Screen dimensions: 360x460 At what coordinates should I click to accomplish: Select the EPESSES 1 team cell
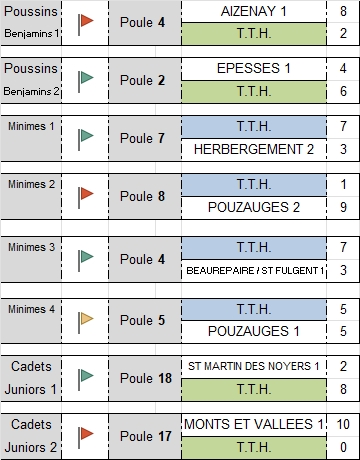254,69
